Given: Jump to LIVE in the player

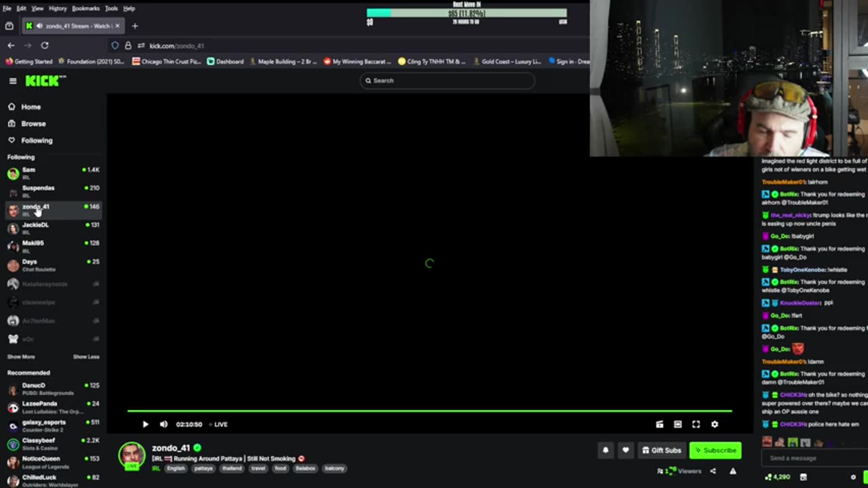Looking at the screenshot, I should (218, 424).
